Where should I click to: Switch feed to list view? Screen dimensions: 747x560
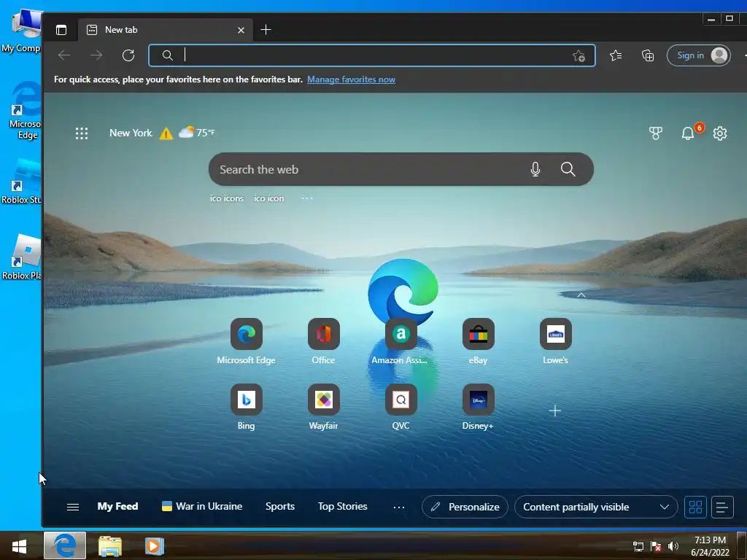click(x=722, y=507)
